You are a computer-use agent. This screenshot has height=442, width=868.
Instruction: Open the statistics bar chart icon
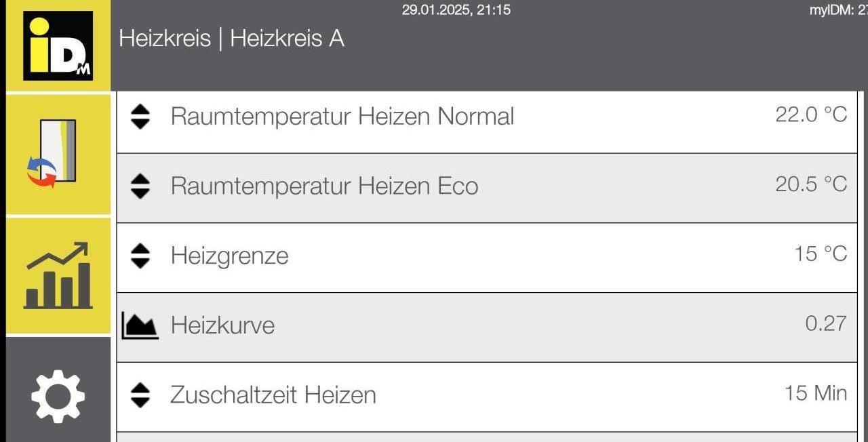coord(58,276)
